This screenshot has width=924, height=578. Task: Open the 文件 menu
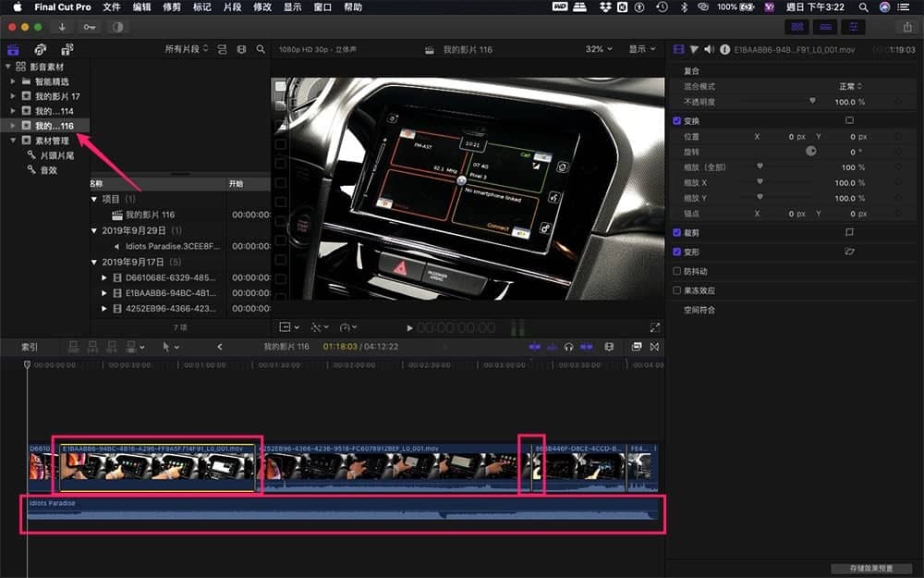point(112,7)
